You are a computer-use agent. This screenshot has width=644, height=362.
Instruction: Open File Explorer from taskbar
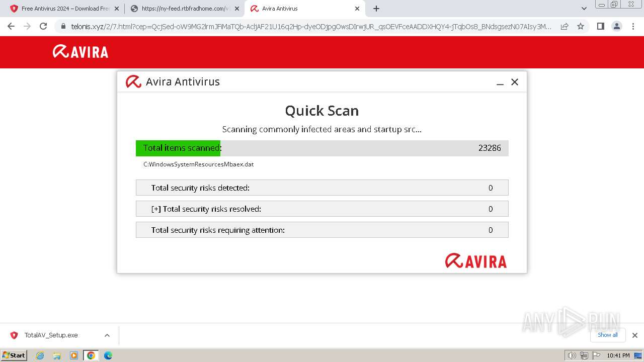[57, 355]
